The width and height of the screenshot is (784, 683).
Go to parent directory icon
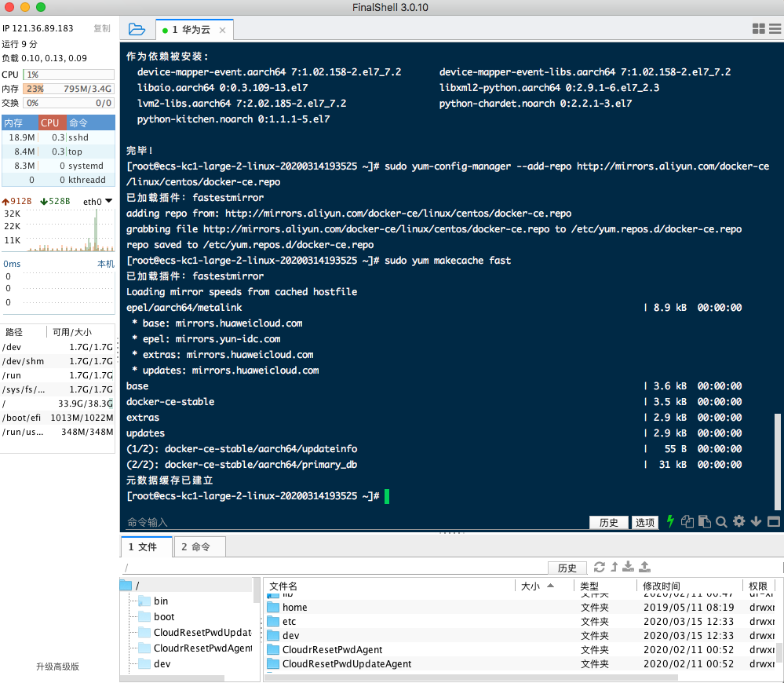[x=614, y=567]
